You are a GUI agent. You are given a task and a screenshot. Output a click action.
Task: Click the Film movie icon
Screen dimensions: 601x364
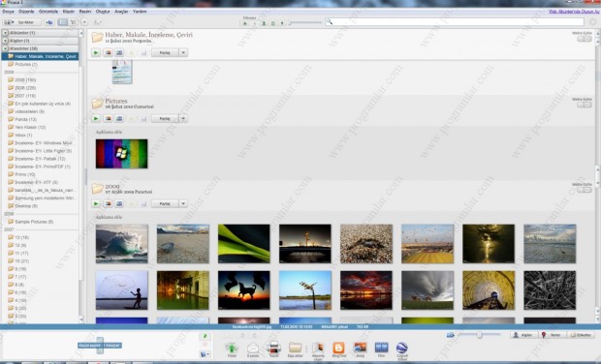click(381, 349)
